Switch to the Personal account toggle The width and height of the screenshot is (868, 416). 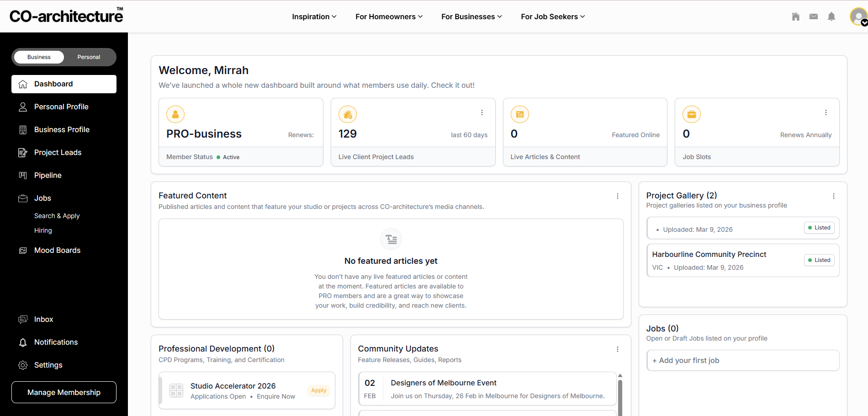click(89, 57)
